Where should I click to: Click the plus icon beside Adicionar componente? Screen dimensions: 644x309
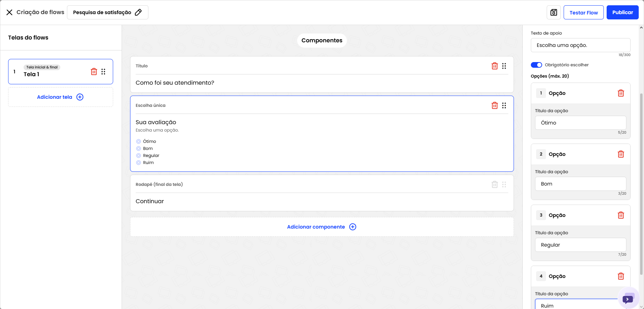tap(352, 227)
